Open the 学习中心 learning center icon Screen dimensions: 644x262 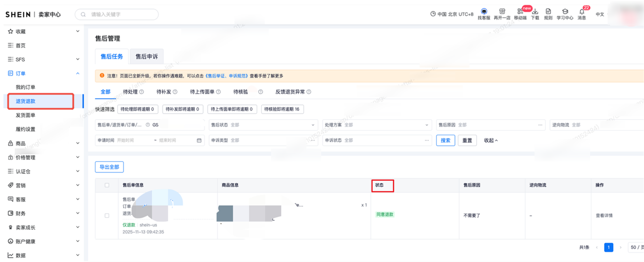coord(565,11)
